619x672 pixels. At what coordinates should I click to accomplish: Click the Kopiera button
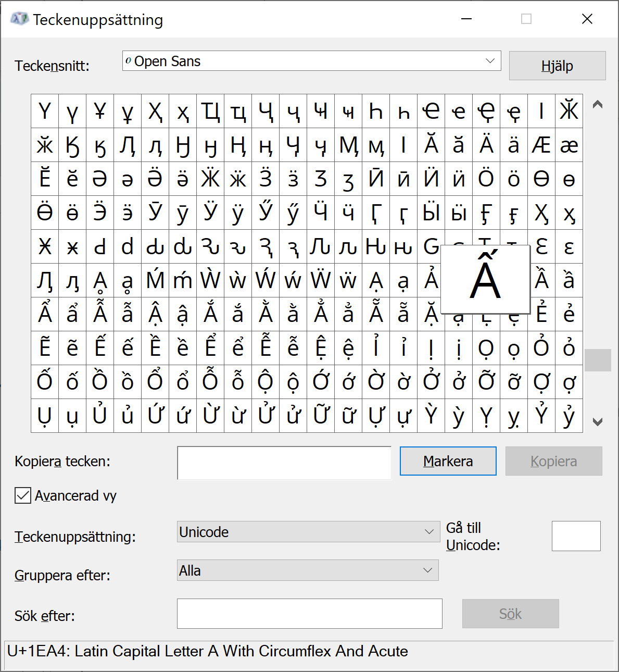[553, 461]
